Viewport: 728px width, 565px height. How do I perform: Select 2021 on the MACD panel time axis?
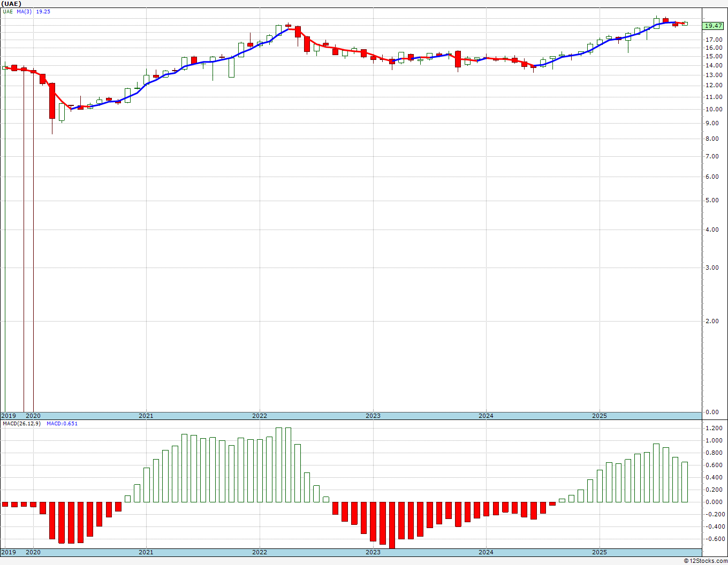click(146, 552)
